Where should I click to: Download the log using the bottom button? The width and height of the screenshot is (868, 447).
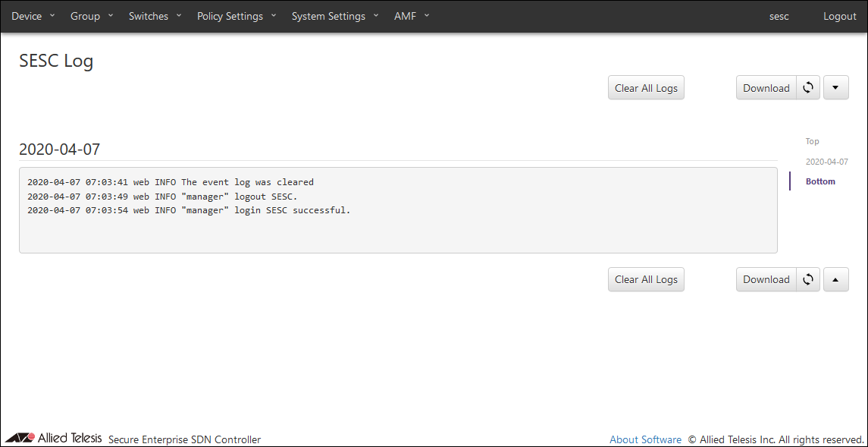(x=766, y=279)
